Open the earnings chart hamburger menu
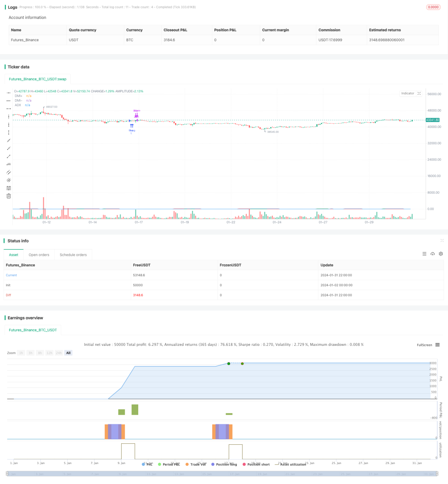This screenshot has height=484, width=448. coord(437,345)
